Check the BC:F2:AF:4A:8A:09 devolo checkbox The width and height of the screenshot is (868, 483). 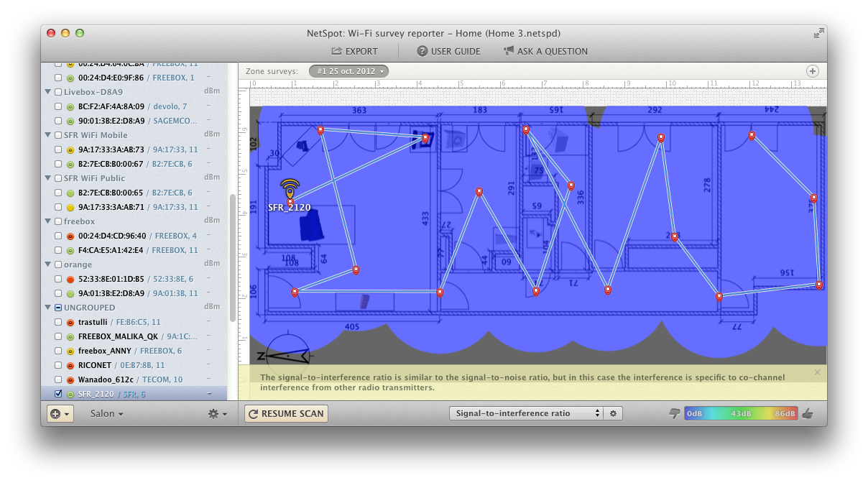58,106
